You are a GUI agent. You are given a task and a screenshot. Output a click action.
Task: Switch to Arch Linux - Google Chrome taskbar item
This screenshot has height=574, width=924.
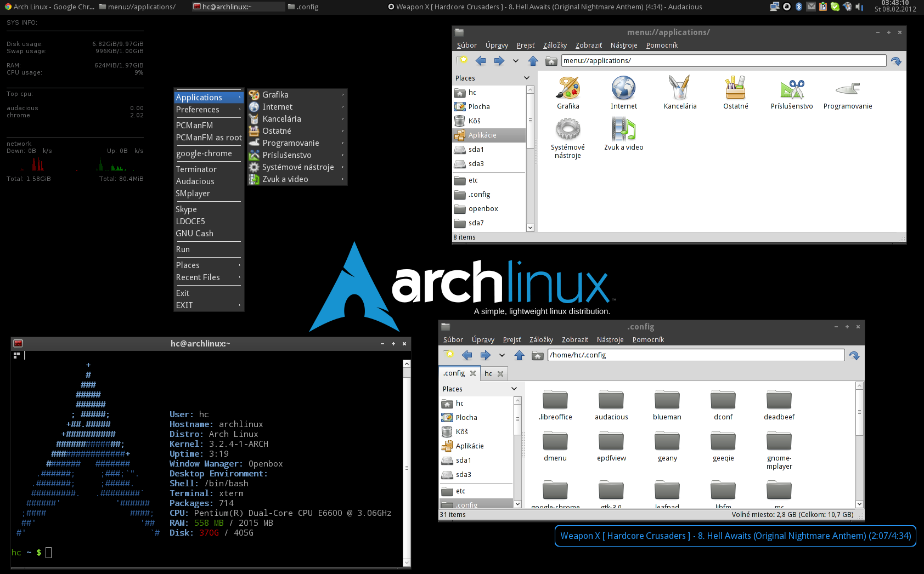pos(49,7)
